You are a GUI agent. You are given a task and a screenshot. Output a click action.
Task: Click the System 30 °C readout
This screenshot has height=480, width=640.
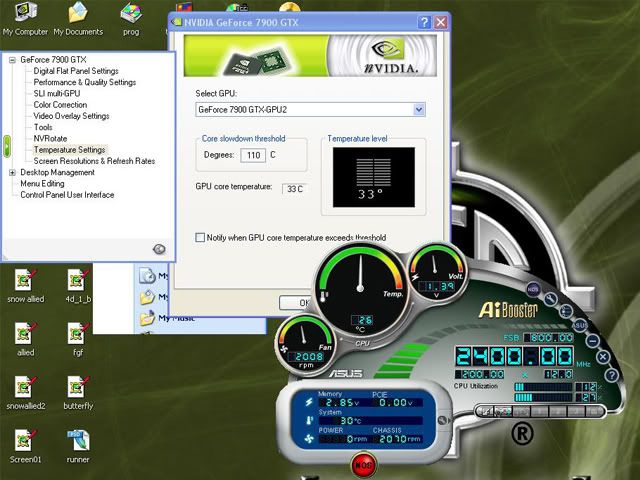coord(371,420)
